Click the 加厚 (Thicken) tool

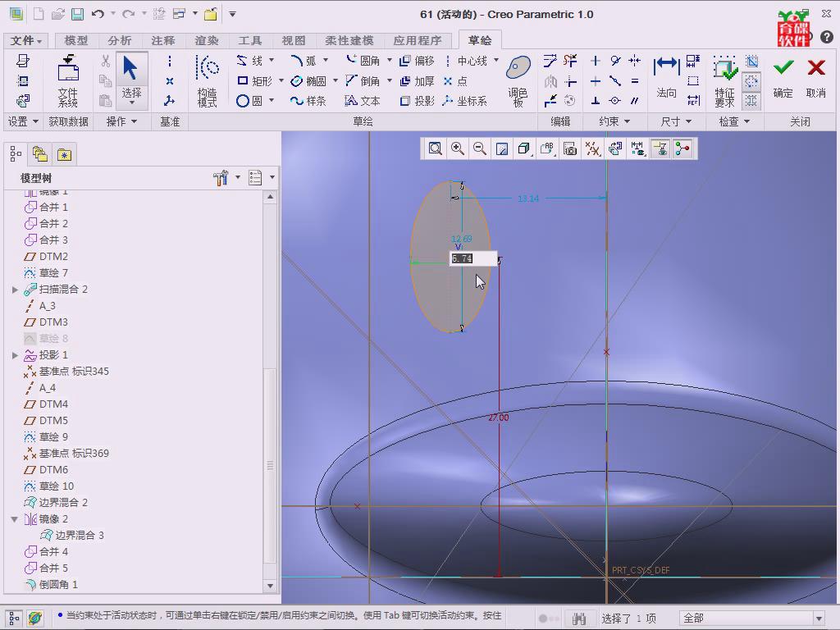(417, 81)
